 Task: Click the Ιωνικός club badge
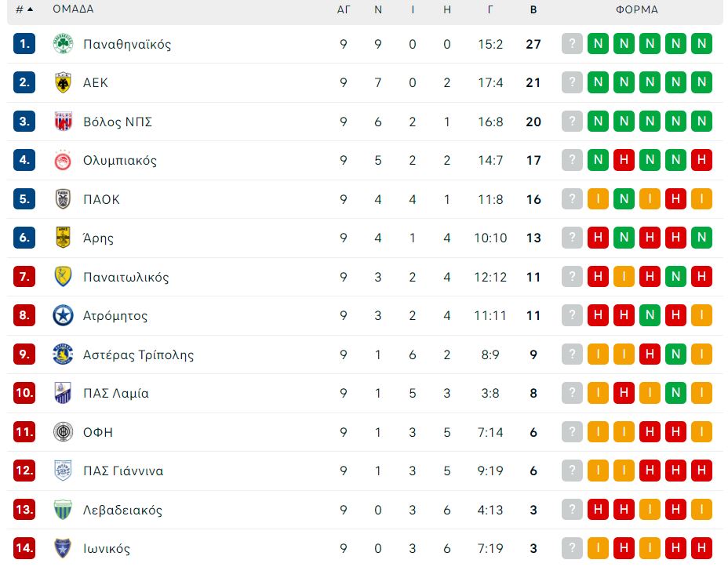pos(63,548)
